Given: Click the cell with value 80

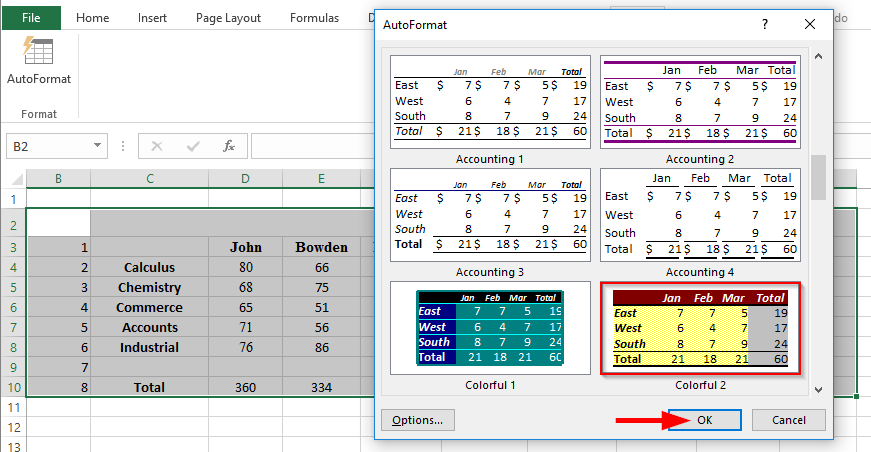Looking at the screenshot, I should (x=246, y=267).
